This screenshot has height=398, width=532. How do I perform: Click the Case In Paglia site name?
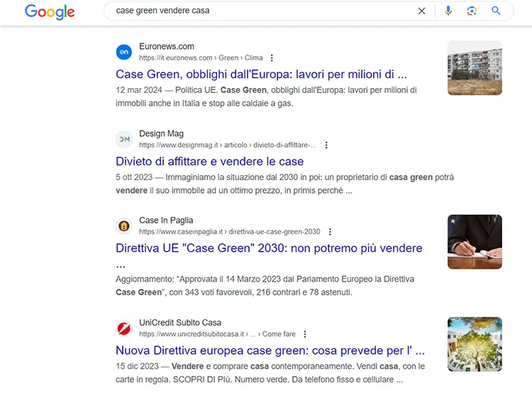point(166,221)
